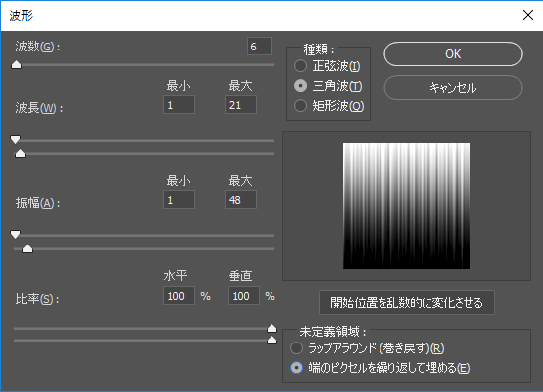Click the 波数 slider handle

[x=16, y=64]
